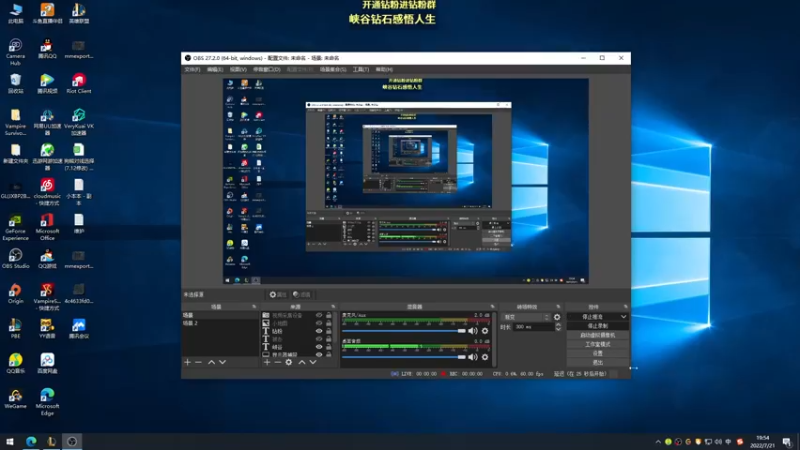The image size is (800, 450).
Task: Add a new scene with the plus icon
Action: [x=187, y=362]
